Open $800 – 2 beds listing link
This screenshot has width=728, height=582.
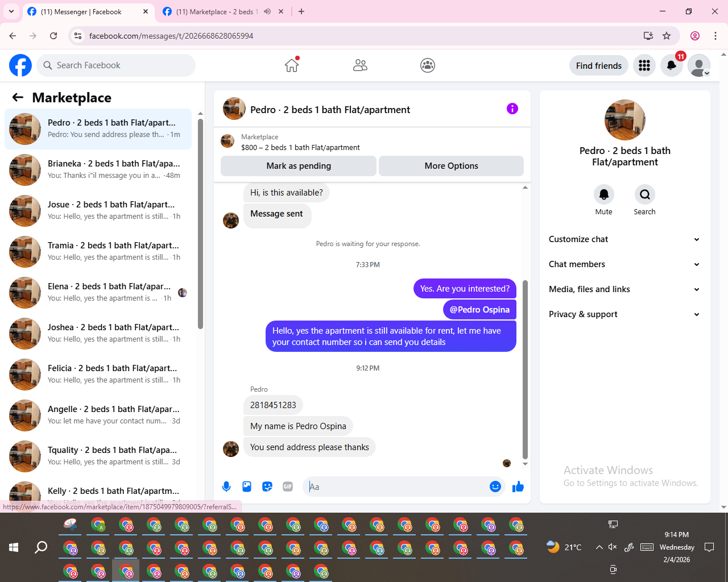coord(300,147)
